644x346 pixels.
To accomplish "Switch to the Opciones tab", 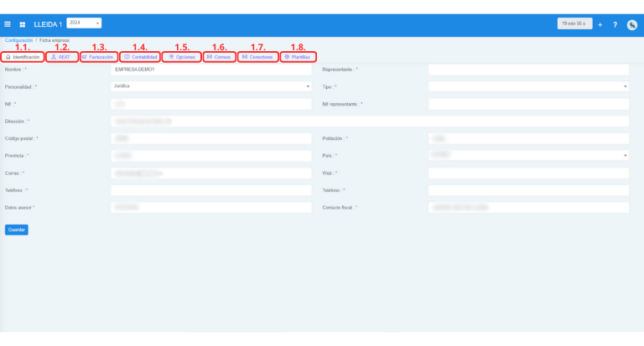I will pyautogui.click(x=181, y=57).
